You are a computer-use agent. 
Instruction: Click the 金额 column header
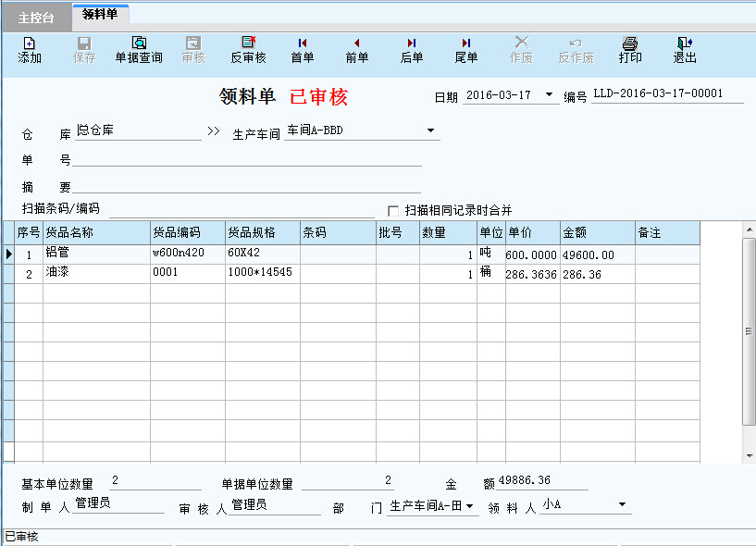click(598, 232)
